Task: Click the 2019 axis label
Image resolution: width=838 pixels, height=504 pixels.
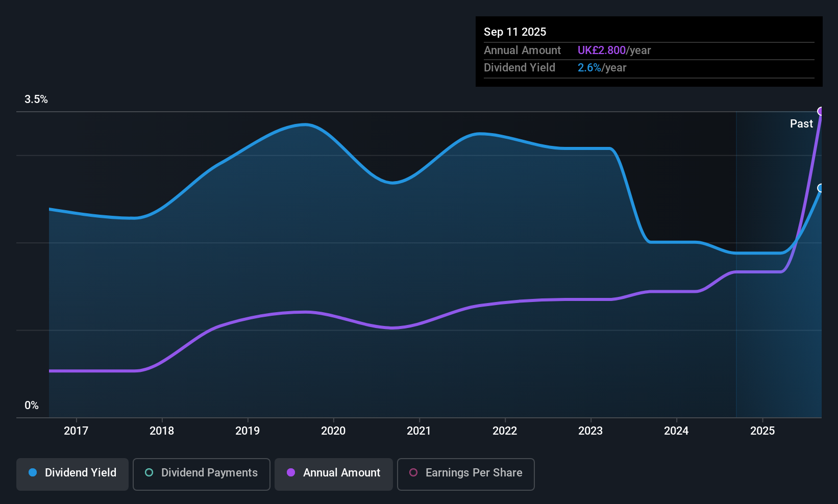Action: pyautogui.click(x=248, y=431)
